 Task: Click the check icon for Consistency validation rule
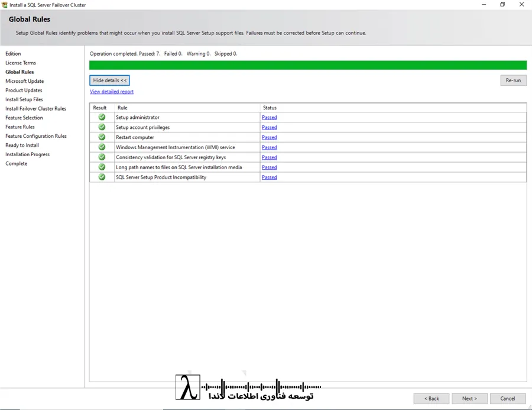coord(102,157)
